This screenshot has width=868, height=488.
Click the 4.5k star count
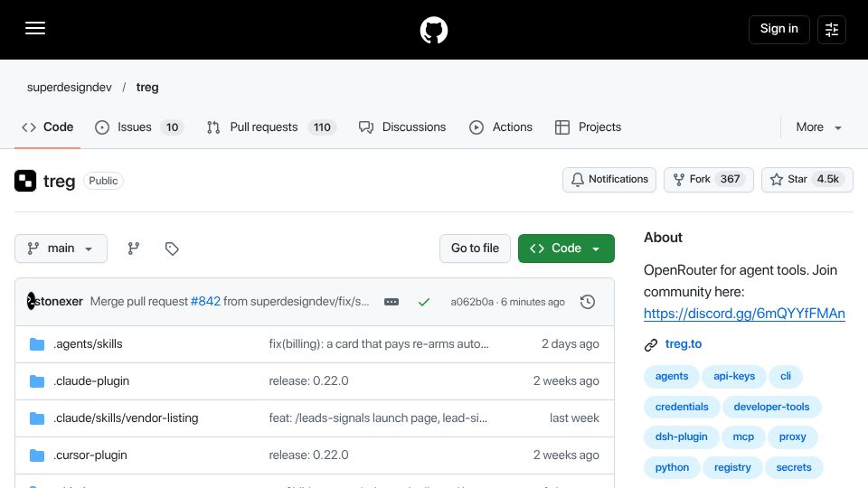tap(827, 179)
